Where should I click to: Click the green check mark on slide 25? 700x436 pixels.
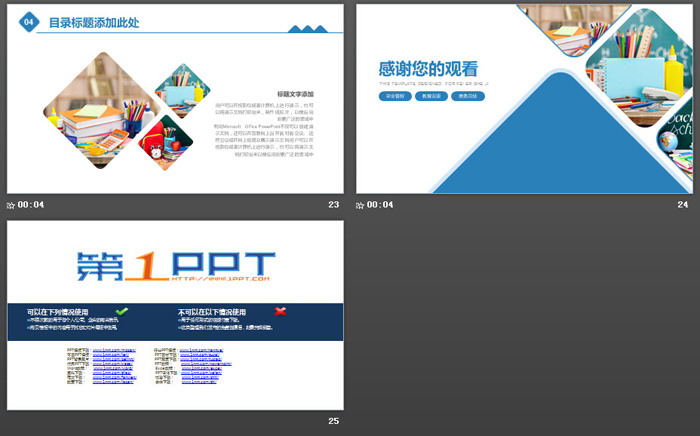pos(121,311)
